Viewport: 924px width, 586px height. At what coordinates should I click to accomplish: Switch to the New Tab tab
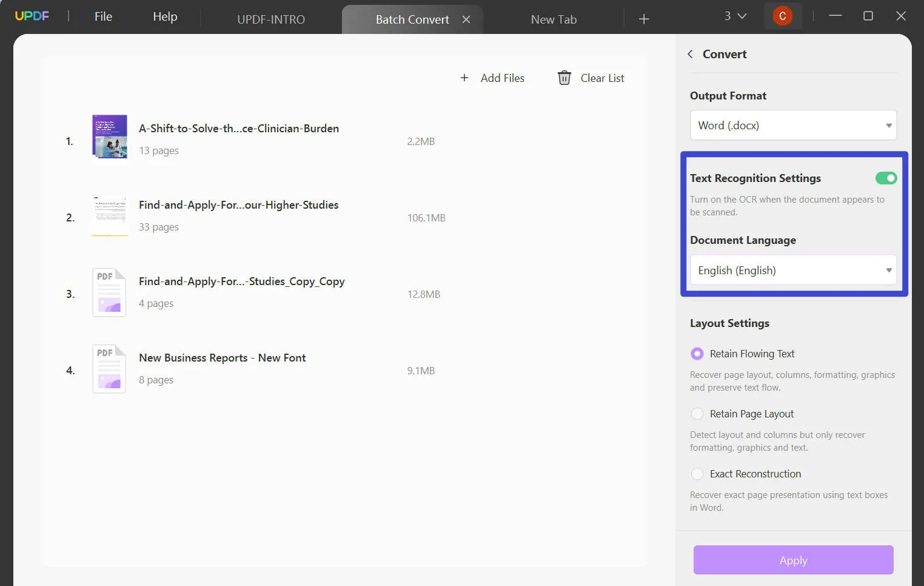pyautogui.click(x=554, y=19)
